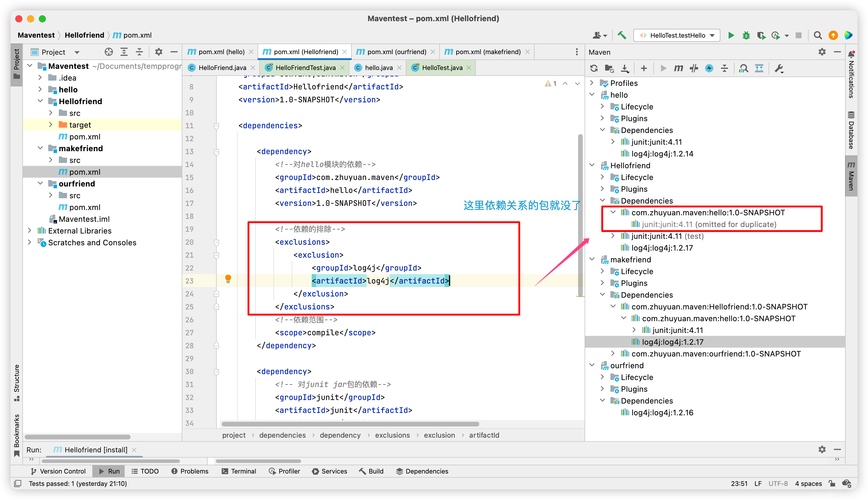Screen dimensions: 868x500
Task: Expand junit:junit:4.11 (test) dependency
Action: click(x=613, y=236)
